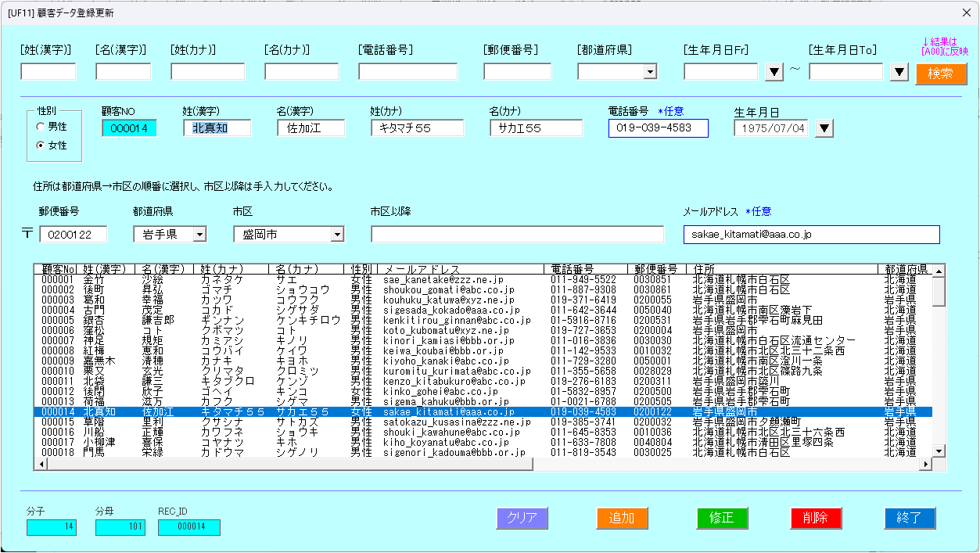980x553 pixels.
Task: Open the 生年月日To date picker arrow
Action: (899, 72)
